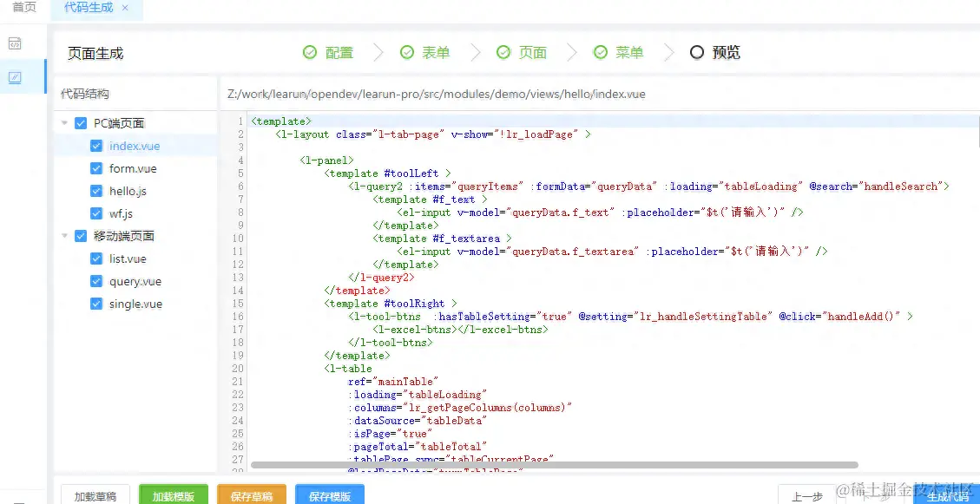980x504 pixels.
Task: Switch to the 首页 tab
Action: pyautogui.click(x=24, y=8)
